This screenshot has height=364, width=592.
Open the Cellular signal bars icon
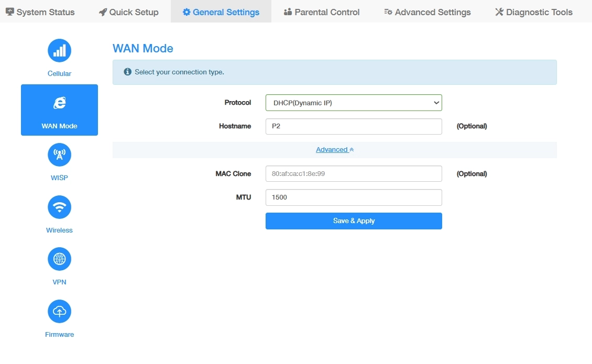59,50
